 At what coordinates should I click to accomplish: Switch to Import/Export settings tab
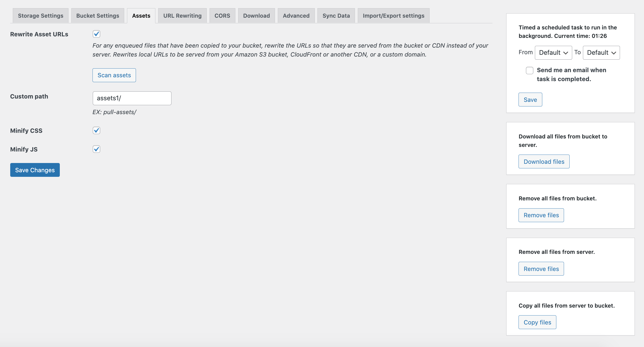pos(393,16)
